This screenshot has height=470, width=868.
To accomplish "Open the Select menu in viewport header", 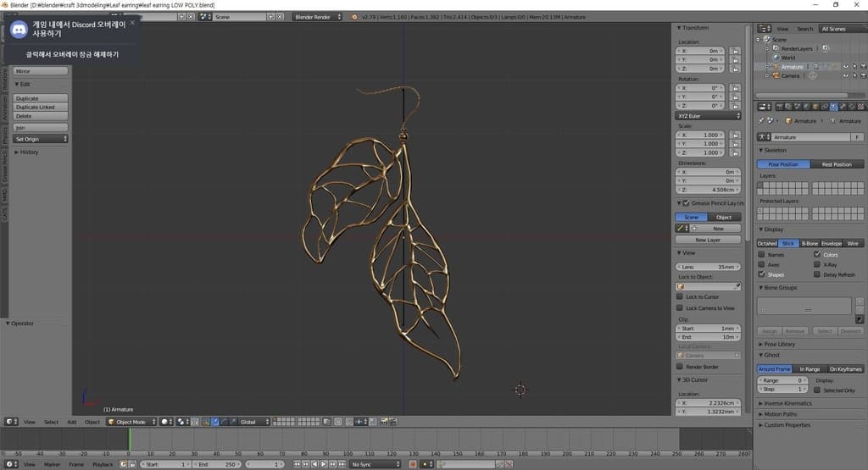I will coord(51,422).
